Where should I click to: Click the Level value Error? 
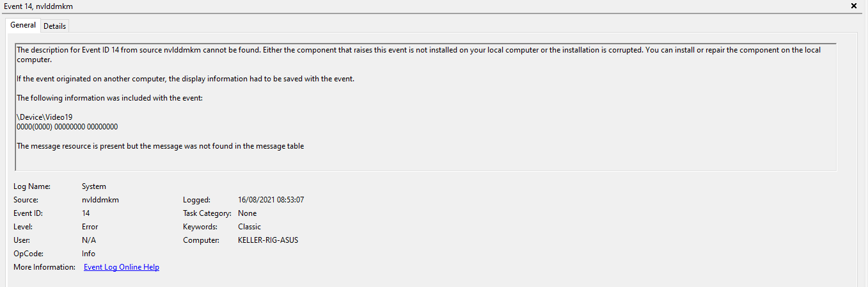pyautogui.click(x=90, y=227)
